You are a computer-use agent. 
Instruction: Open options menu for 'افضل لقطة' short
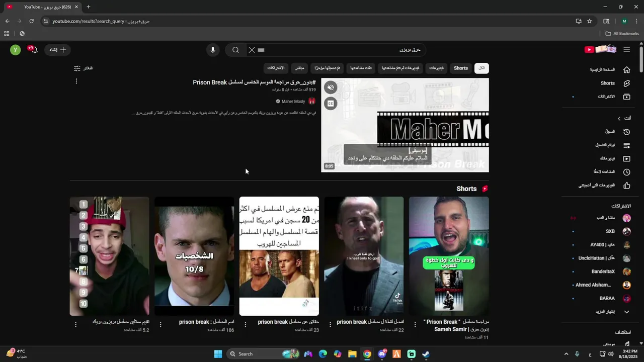pos(330,324)
